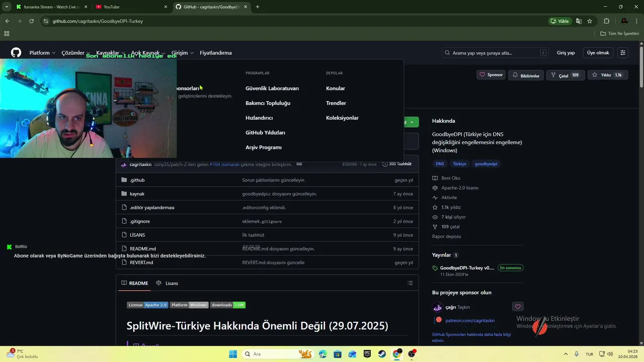This screenshot has height=362, width=644.
Task: Open Microsoft Store from the taskbar
Action: [x=338, y=354]
